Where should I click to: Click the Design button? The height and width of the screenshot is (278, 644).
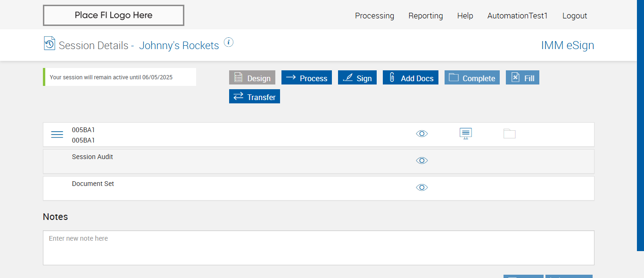pyautogui.click(x=252, y=78)
